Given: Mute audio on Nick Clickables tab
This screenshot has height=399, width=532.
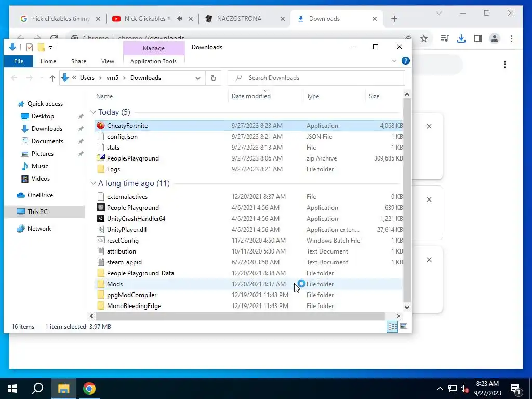Looking at the screenshot, I should click(179, 19).
